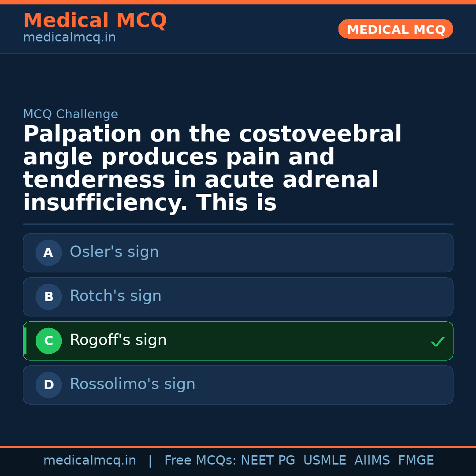476x476 pixels.
Task: Click the Free MCQs footer text
Action: coord(201,461)
